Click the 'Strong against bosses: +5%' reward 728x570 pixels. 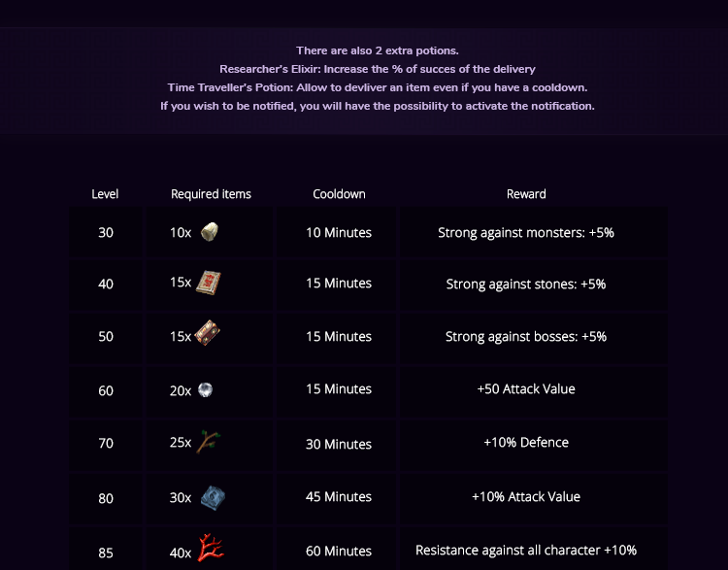[526, 337]
